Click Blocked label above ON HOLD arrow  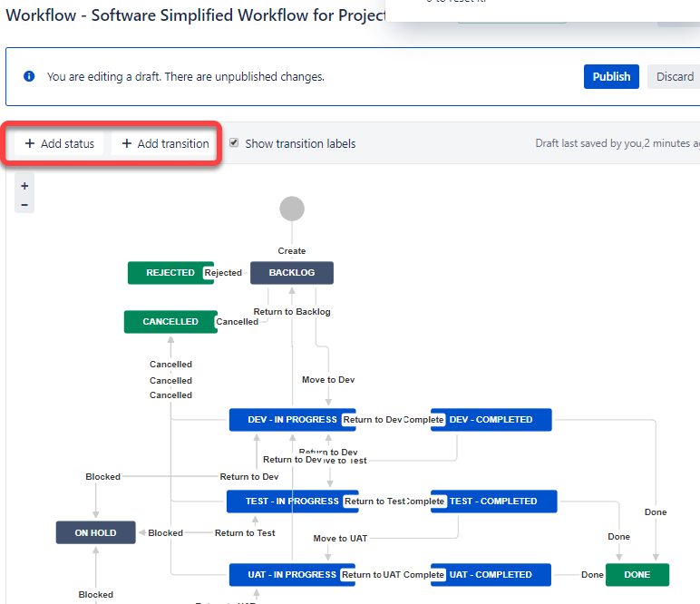pyautogui.click(x=103, y=477)
